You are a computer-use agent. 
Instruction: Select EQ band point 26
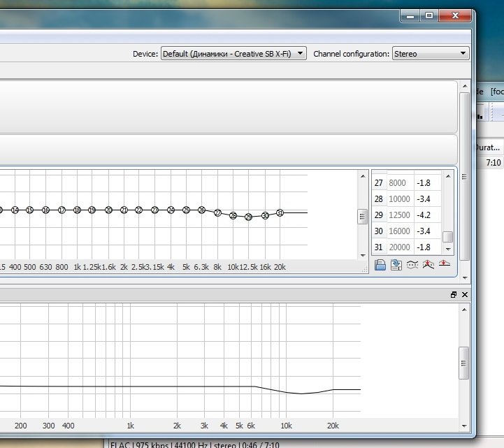point(201,210)
